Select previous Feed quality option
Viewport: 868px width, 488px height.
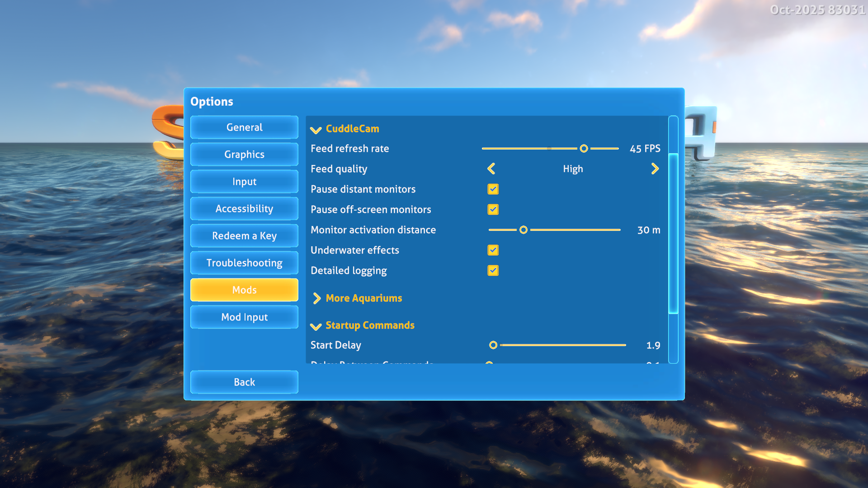491,169
